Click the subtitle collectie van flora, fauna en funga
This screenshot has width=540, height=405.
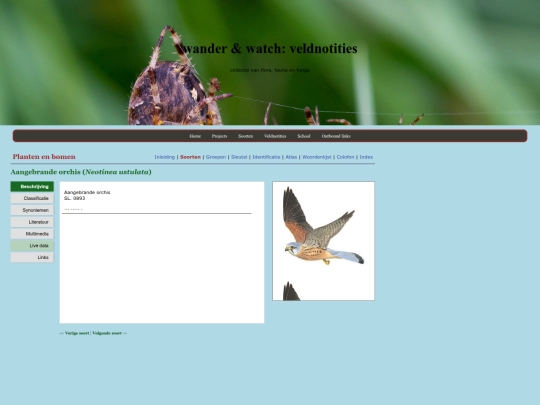point(270,70)
